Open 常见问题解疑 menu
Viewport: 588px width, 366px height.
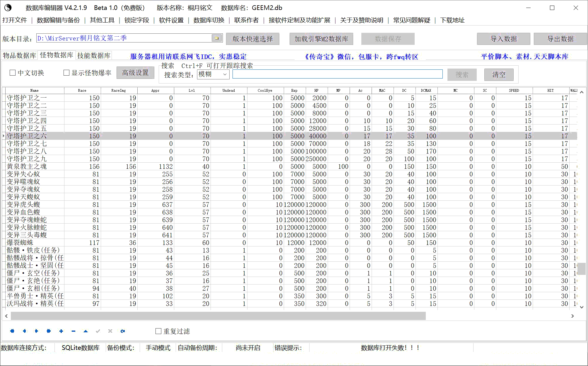click(x=412, y=20)
